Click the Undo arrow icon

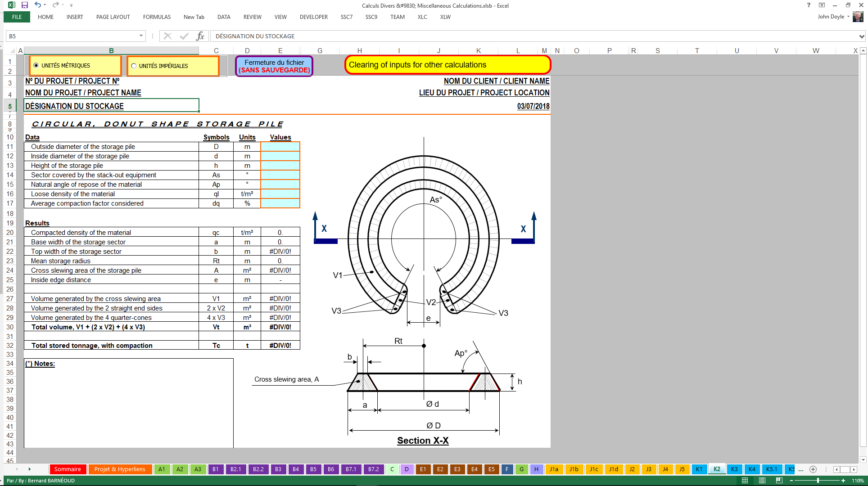click(38, 5)
